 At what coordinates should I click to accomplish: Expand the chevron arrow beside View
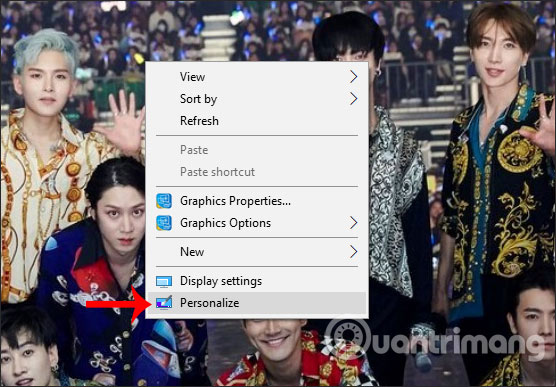click(354, 77)
